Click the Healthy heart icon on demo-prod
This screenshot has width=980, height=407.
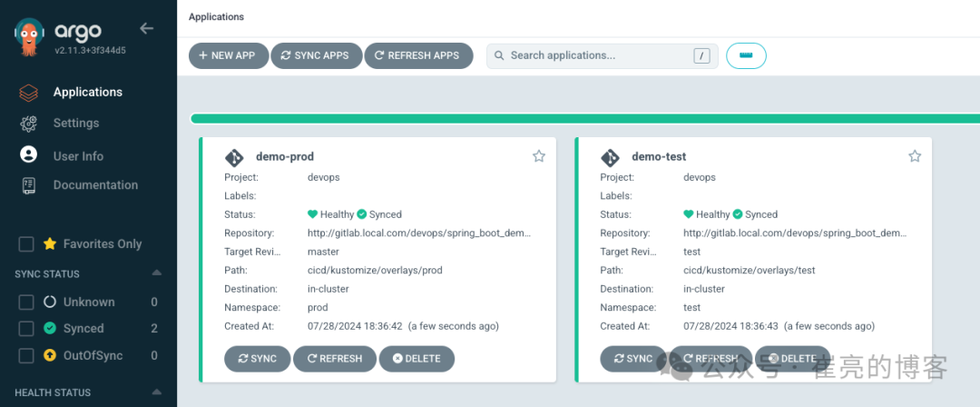[x=312, y=214]
